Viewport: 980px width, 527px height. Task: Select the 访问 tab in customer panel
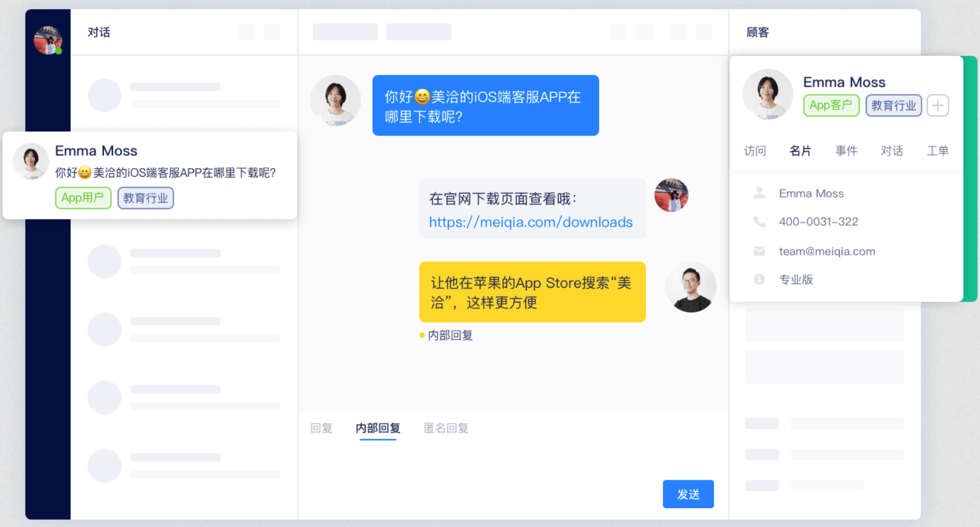point(755,151)
